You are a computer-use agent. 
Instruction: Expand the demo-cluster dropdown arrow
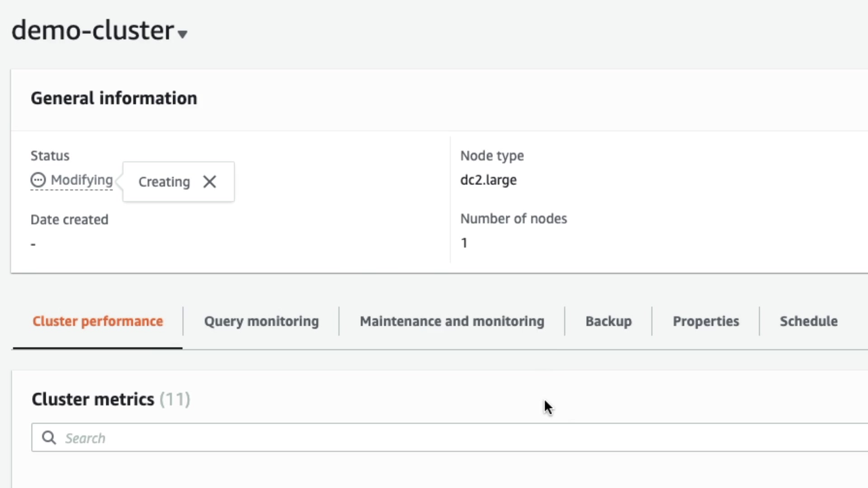pyautogui.click(x=182, y=34)
